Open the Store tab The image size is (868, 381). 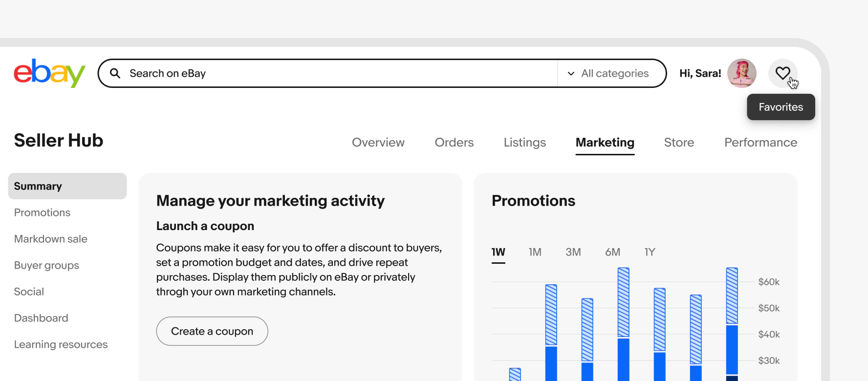point(679,142)
